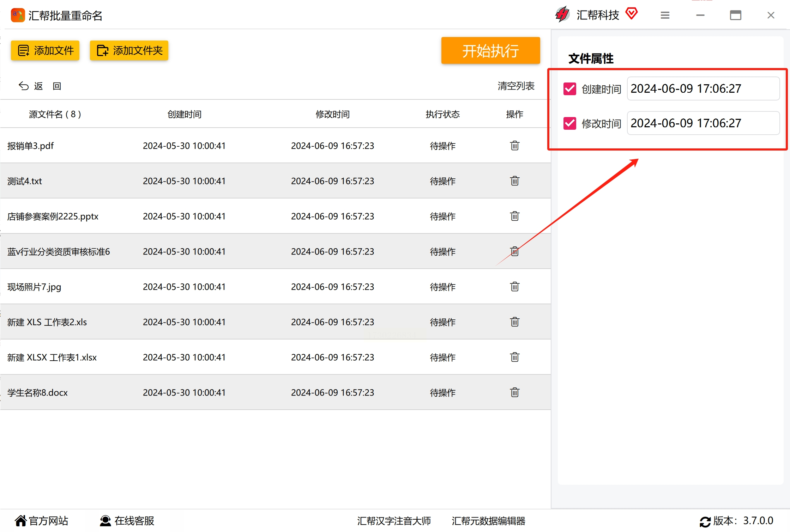Delete 现场照片7.jpg via trash icon
The height and width of the screenshot is (532, 790).
pyautogui.click(x=514, y=286)
